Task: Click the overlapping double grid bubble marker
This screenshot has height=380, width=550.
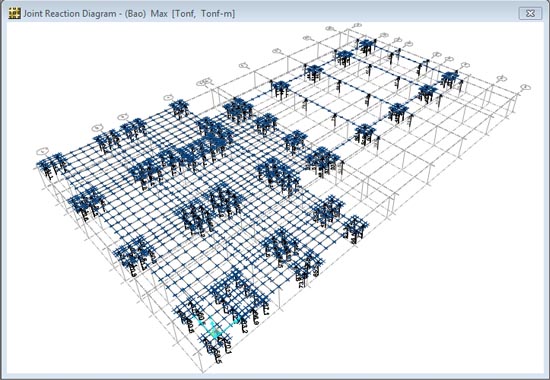Action: (x=203, y=82)
